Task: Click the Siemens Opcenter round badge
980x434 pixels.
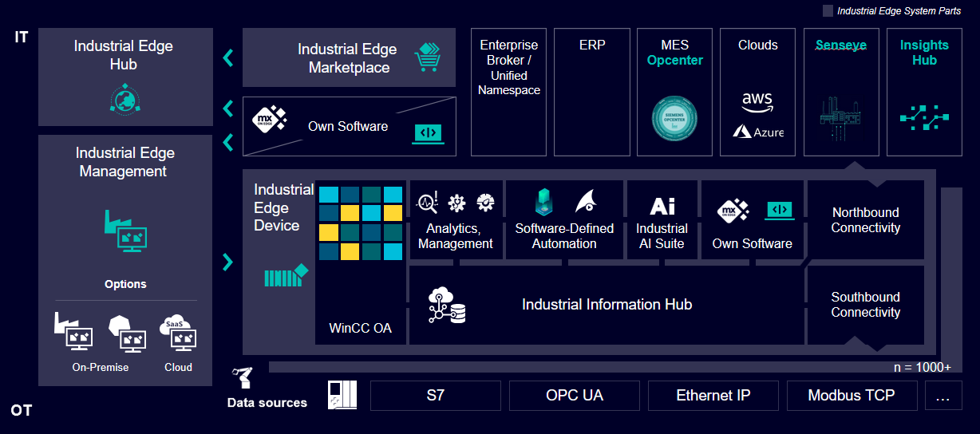Action: (x=674, y=120)
